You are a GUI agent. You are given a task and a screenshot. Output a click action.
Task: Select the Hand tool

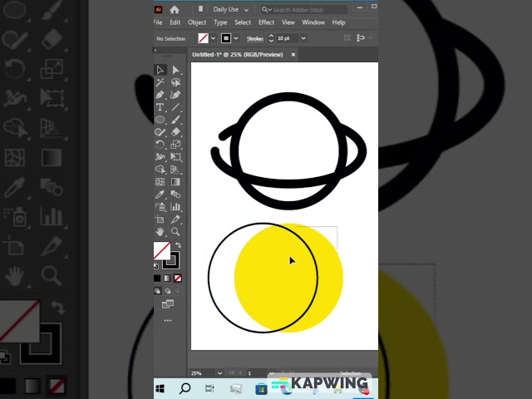160,232
